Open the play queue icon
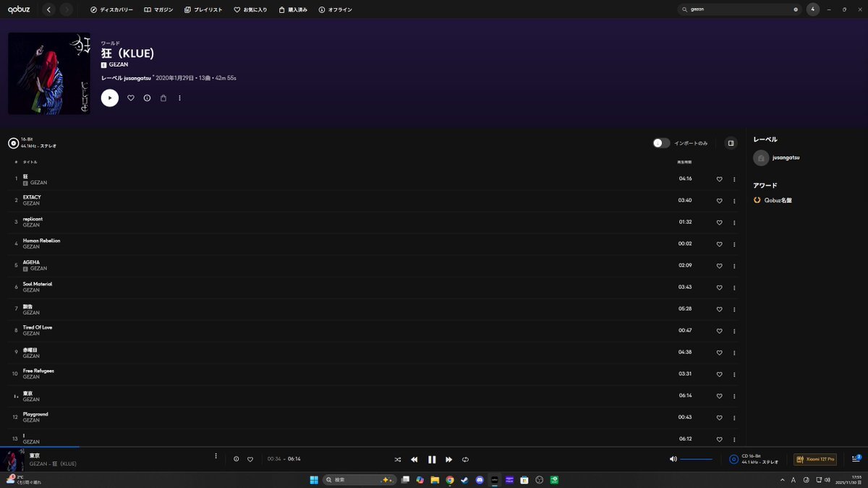Image resolution: width=868 pixels, height=488 pixels. (856, 459)
